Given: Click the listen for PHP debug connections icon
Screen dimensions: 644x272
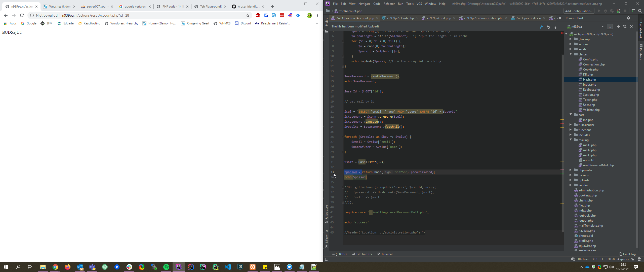Looking at the screenshot, I should tap(618, 11).
